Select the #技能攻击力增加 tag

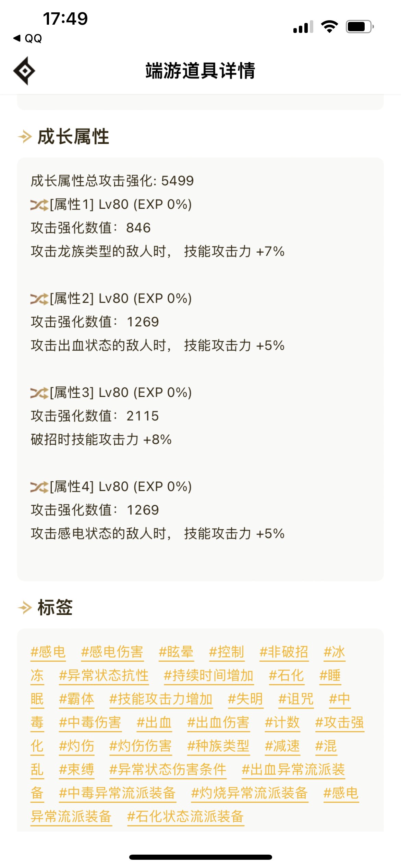coord(161,699)
